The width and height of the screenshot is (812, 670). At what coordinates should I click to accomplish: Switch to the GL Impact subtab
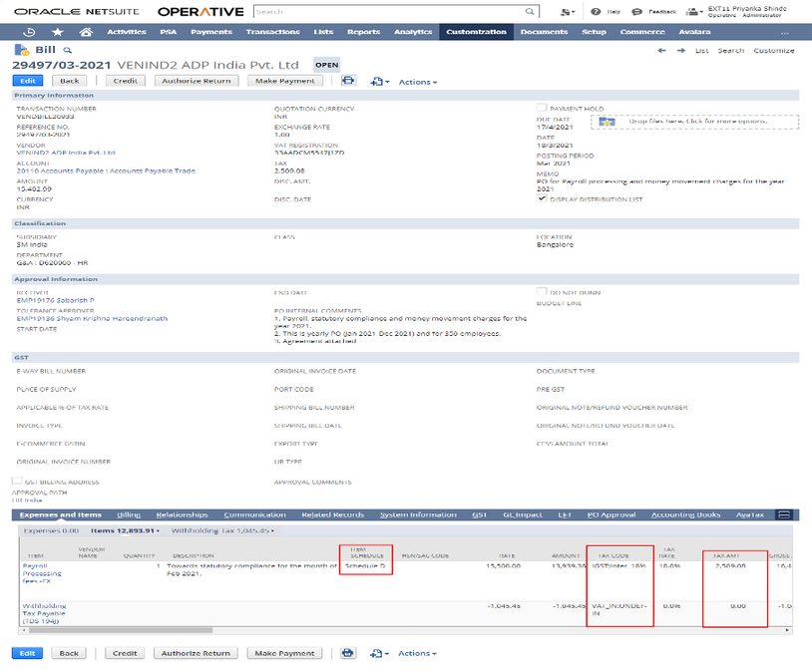523,514
